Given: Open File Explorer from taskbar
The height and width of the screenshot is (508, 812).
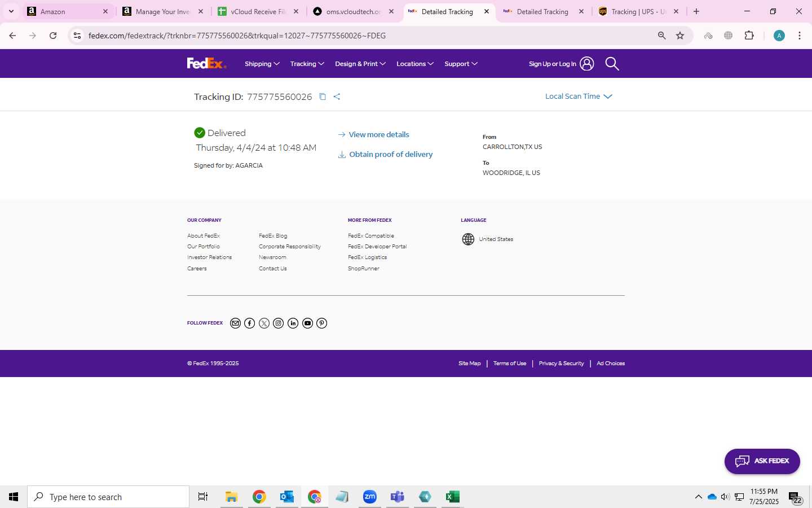Looking at the screenshot, I should pos(231,497).
